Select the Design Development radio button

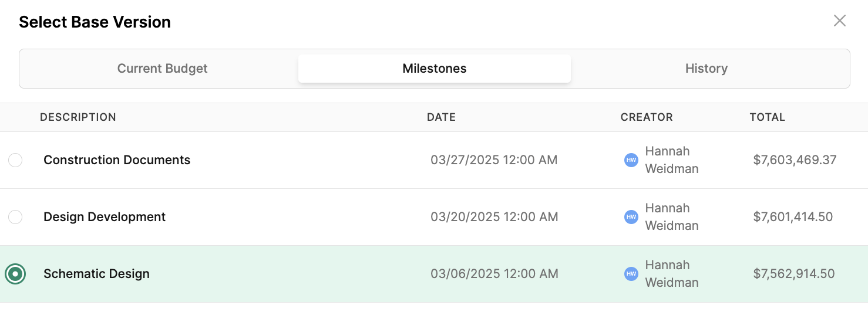click(x=15, y=217)
